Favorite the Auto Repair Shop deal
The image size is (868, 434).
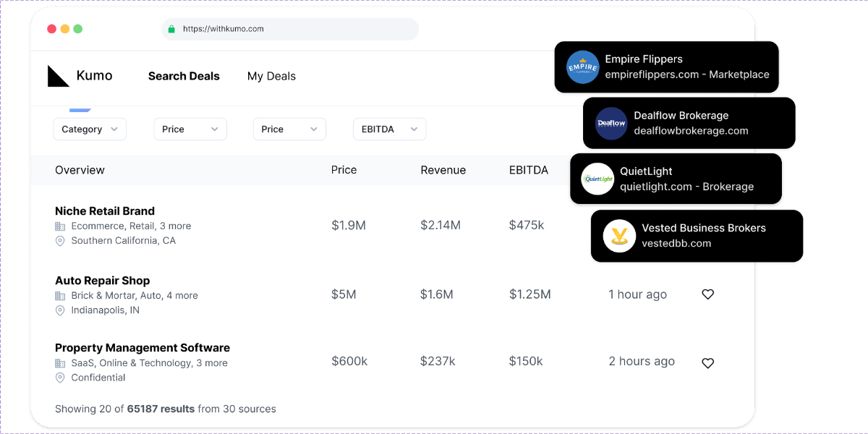pyautogui.click(x=707, y=294)
